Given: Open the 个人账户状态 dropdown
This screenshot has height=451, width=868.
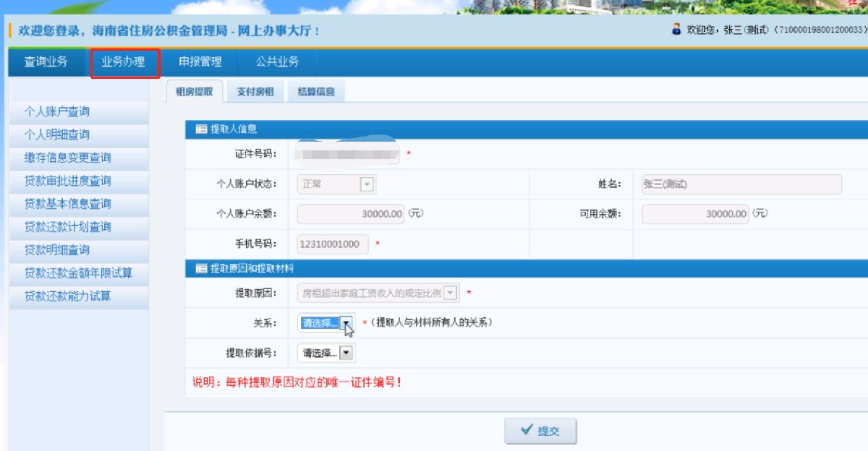Looking at the screenshot, I should (x=367, y=184).
